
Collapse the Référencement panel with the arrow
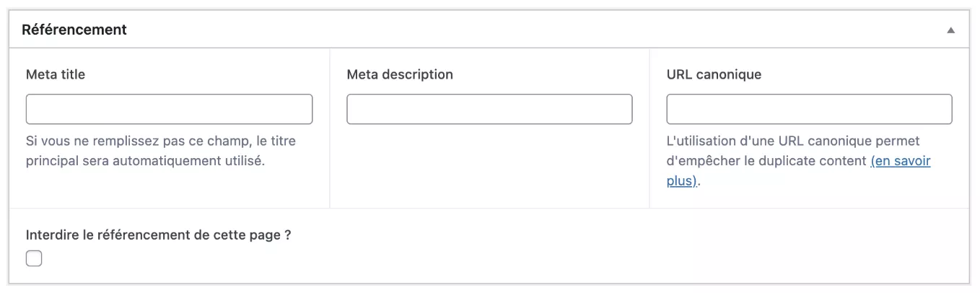click(950, 30)
